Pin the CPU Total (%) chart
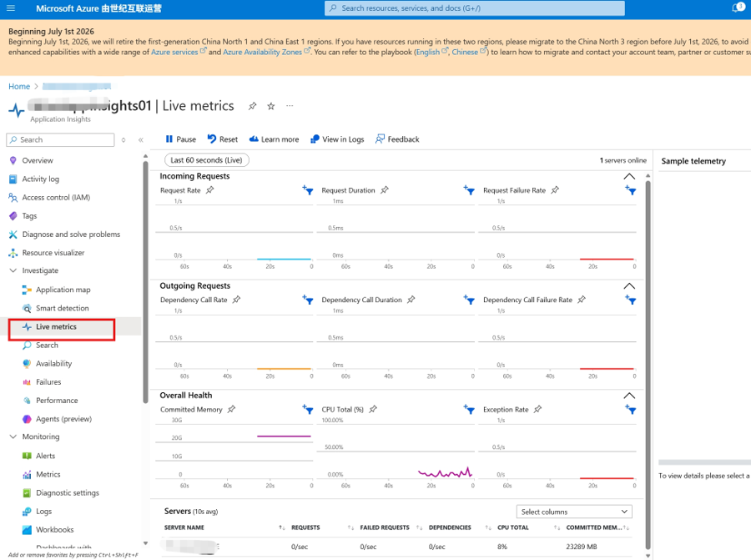The height and width of the screenshot is (560, 751). coord(373,409)
